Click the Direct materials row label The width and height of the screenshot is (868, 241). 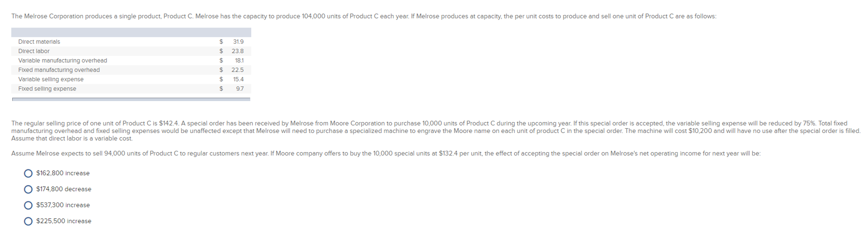click(39, 42)
